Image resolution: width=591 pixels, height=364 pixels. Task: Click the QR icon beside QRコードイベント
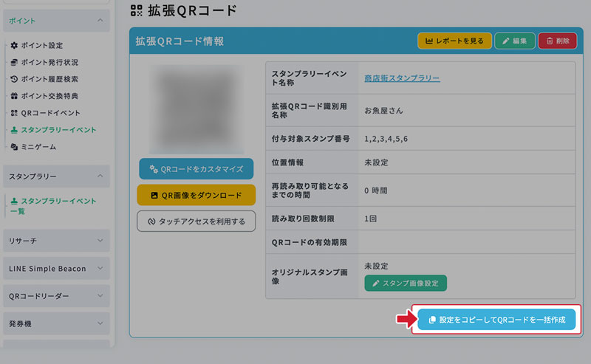pos(14,113)
